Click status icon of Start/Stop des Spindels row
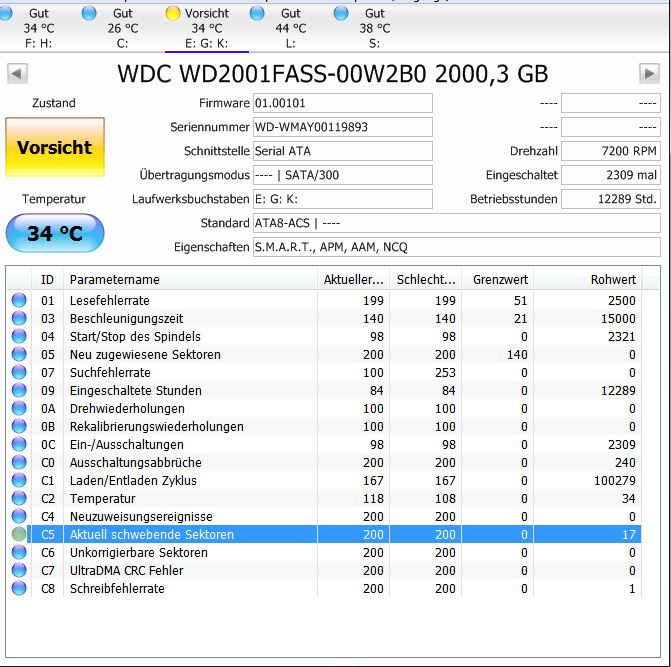This screenshot has height=667, width=671. tap(19, 336)
